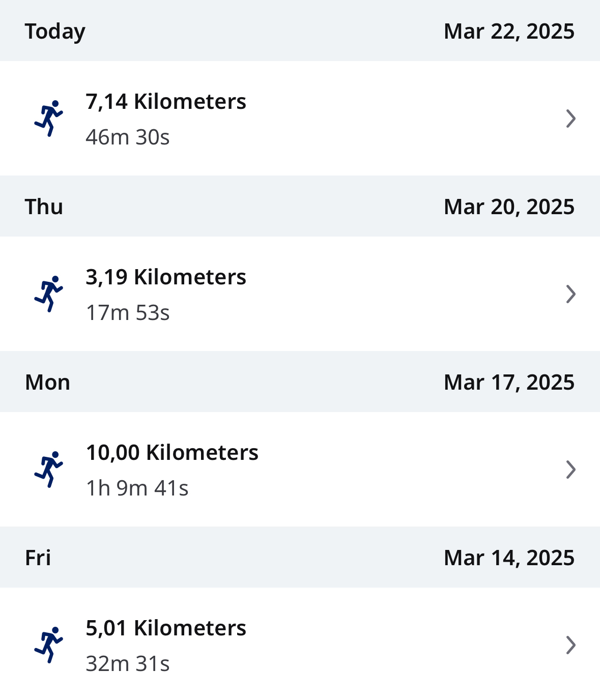Click the Mar 17, 2025 date label
The width and height of the screenshot is (600, 700).
509,383
